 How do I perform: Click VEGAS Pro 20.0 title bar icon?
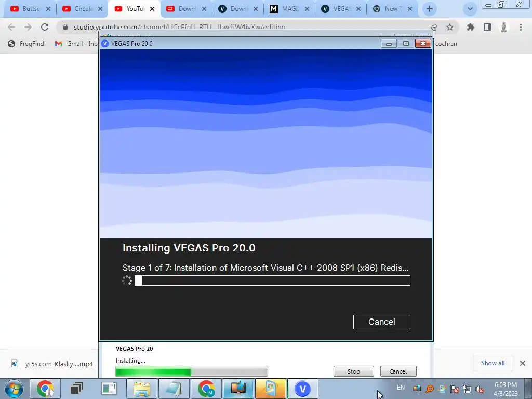(105, 44)
